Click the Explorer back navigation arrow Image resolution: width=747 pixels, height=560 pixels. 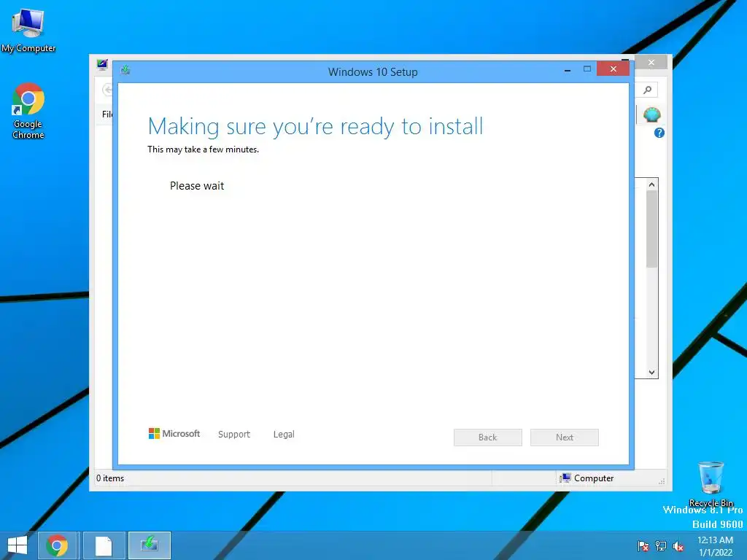pos(108,90)
